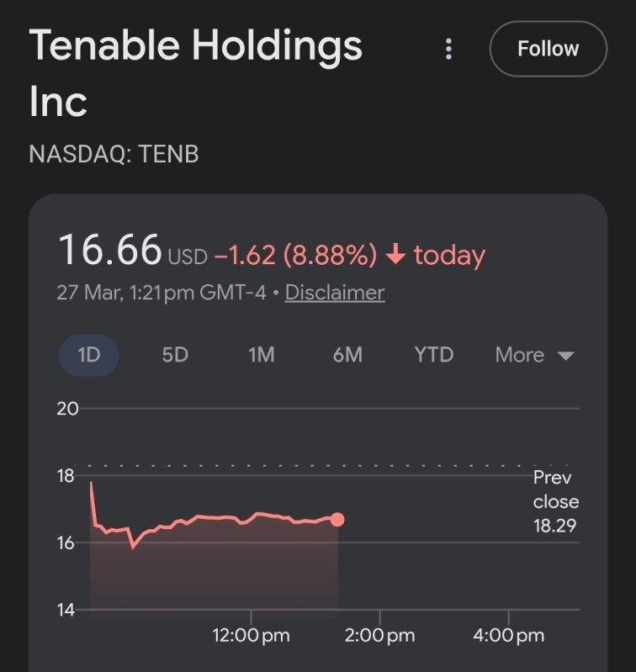
Task: Select the YTD range tab
Action: point(433,355)
